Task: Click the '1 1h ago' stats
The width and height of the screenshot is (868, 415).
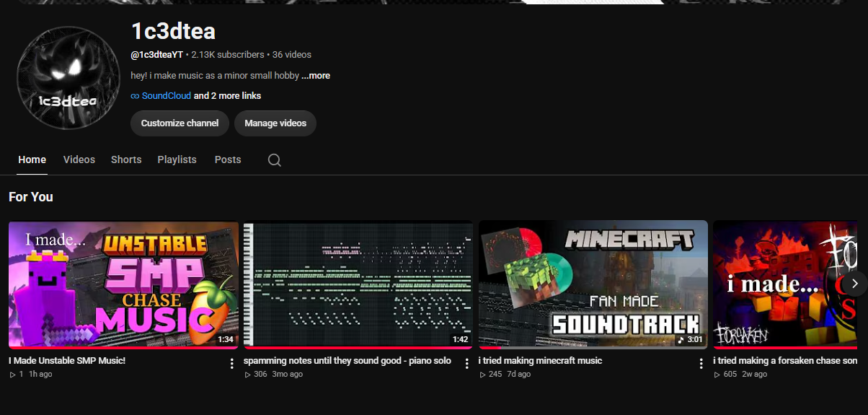Action: tap(31, 375)
